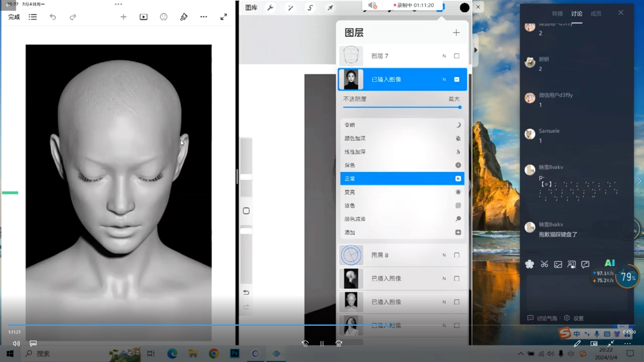644x362 pixels.
Task: Click the list bullet icon beside 完成
Action: point(33,17)
